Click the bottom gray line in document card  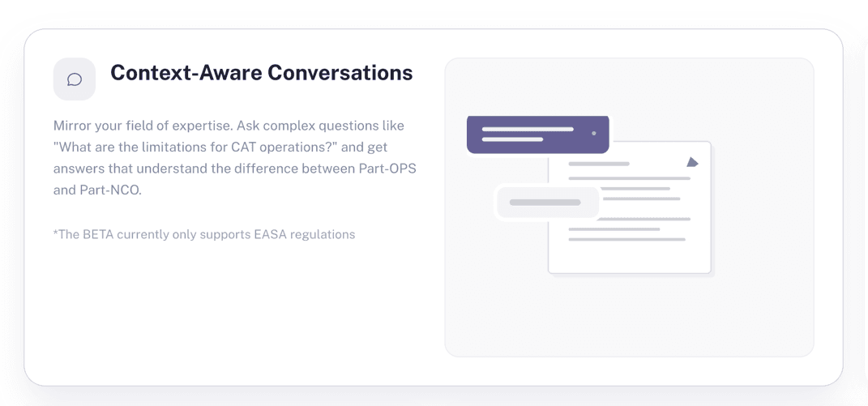click(626, 239)
